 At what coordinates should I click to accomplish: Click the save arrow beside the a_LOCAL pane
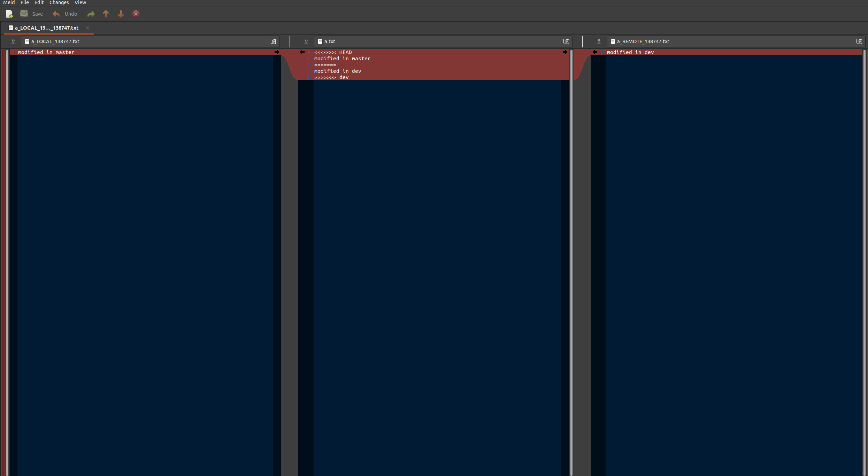[x=13, y=41]
